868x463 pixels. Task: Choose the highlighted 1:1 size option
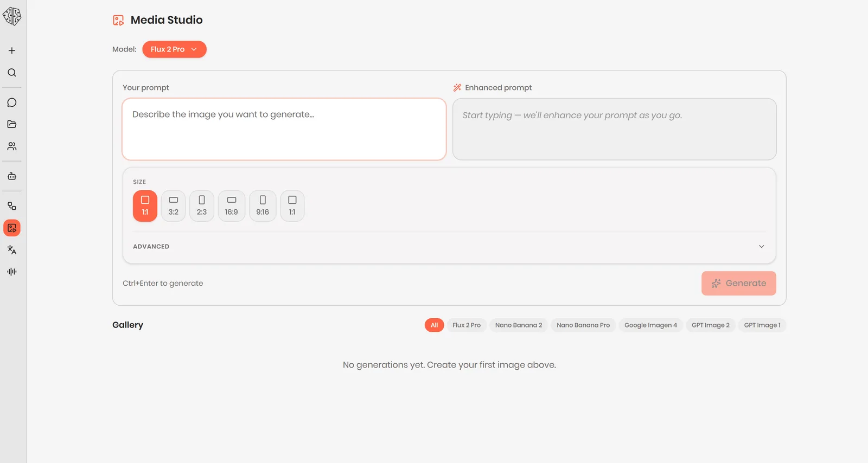tap(145, 206)
